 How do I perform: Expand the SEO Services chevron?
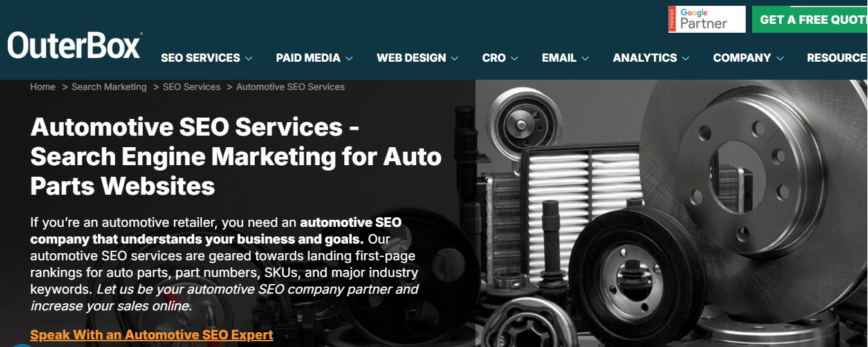point(249,58)
